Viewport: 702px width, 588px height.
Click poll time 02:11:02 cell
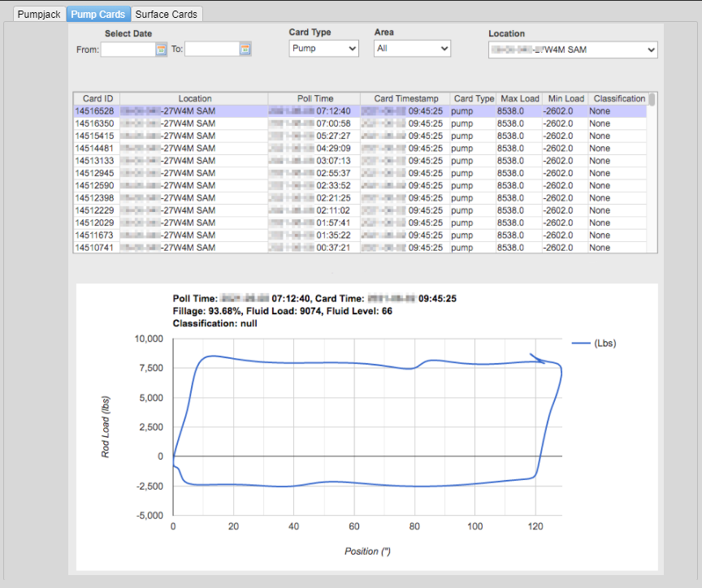point(314,210)
